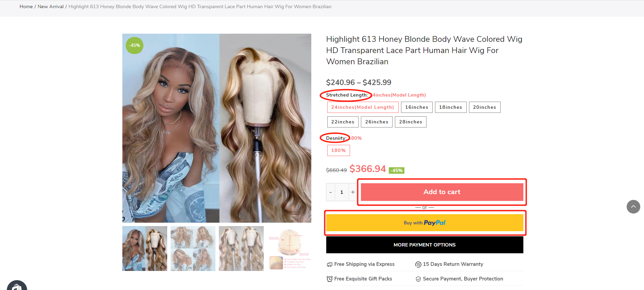The width and height of the screenshot is (644, 290).
Task: Choose the 180% density option
Action: click(x=338, y=150)
